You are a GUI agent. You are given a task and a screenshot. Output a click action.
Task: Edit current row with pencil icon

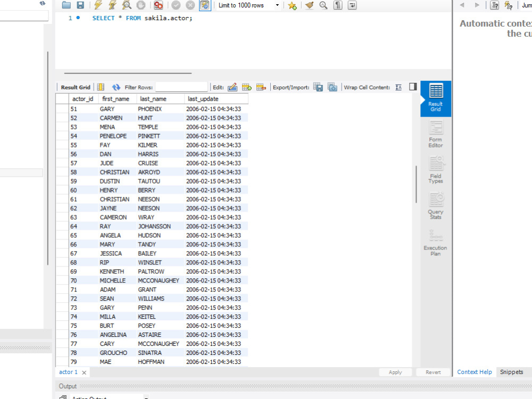232,87
